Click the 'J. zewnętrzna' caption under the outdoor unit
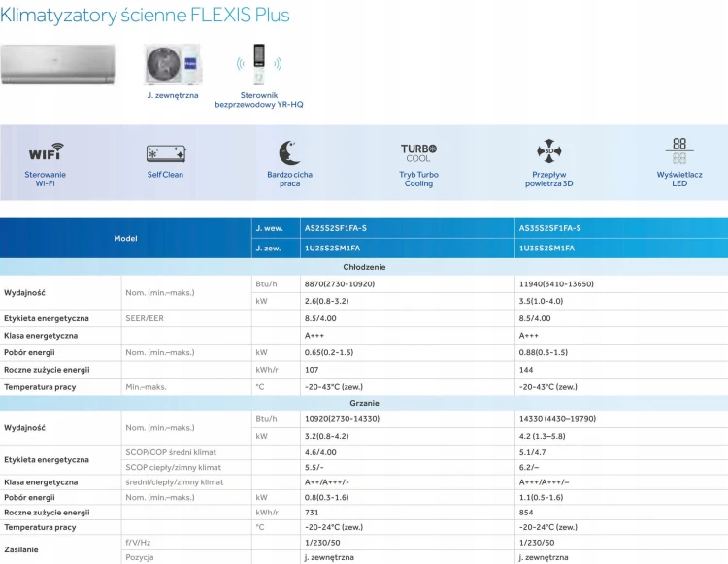Screen dimensions: 728x564 point(173,95)
